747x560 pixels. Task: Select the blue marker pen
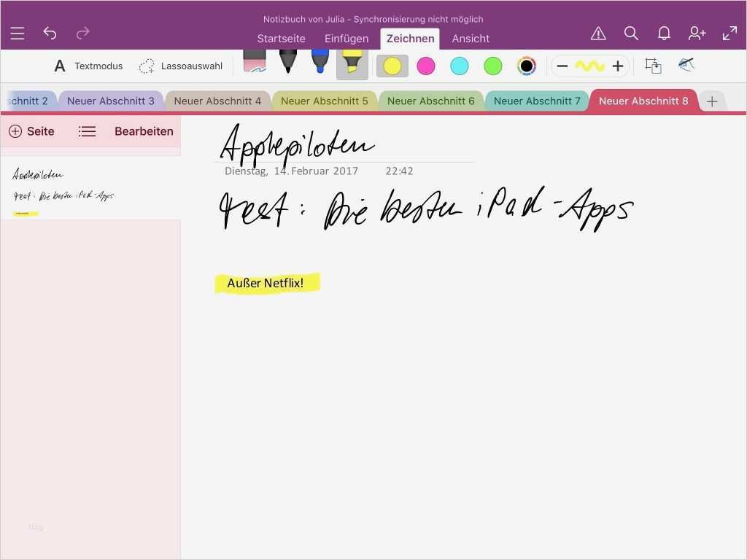pos(320,62)
